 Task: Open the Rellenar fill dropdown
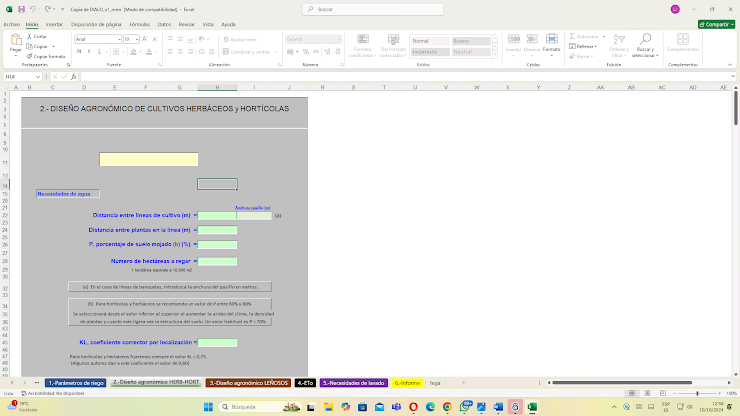pyautogui.click(x=598, y=46)
